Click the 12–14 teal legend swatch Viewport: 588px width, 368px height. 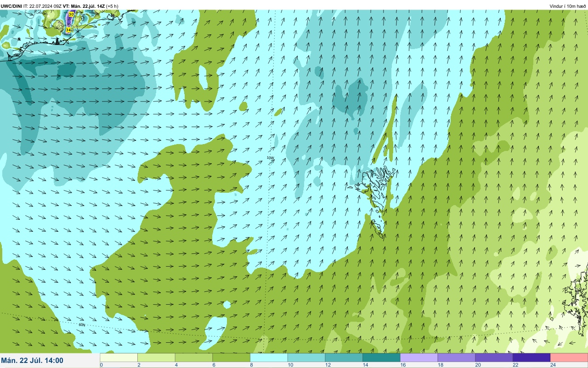click(344, 357)
